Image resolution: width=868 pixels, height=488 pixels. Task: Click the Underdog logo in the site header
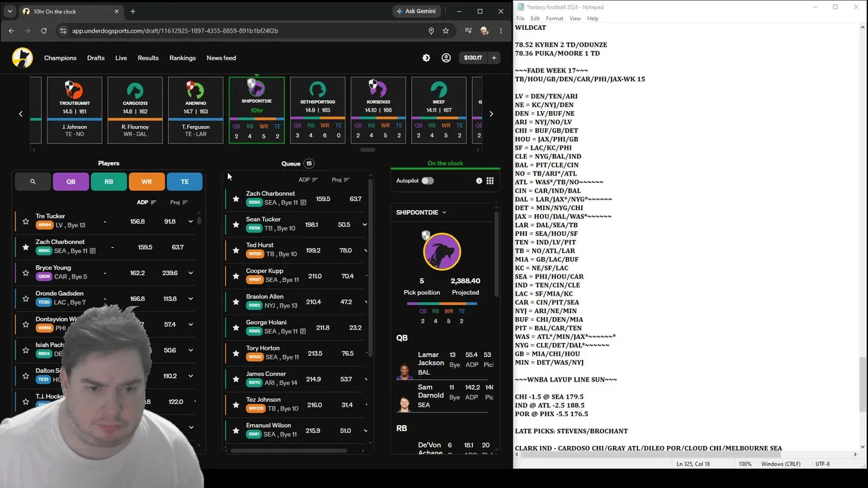22,58
